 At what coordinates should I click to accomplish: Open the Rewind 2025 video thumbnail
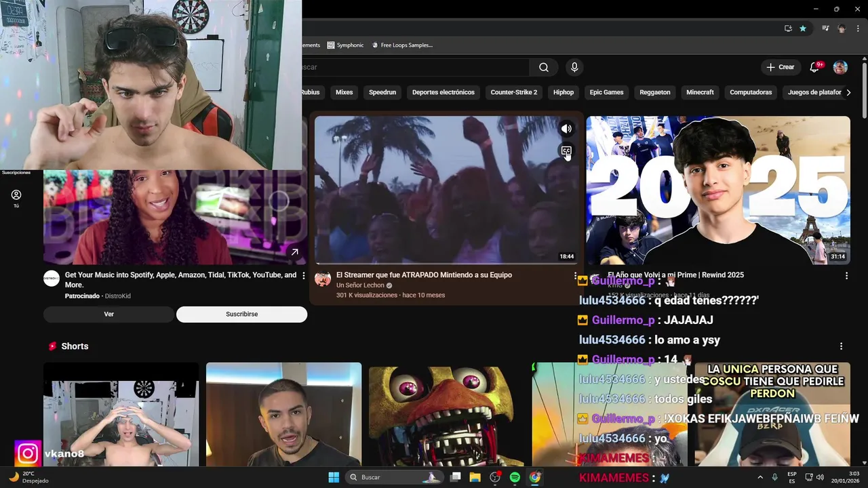[718, 190]
